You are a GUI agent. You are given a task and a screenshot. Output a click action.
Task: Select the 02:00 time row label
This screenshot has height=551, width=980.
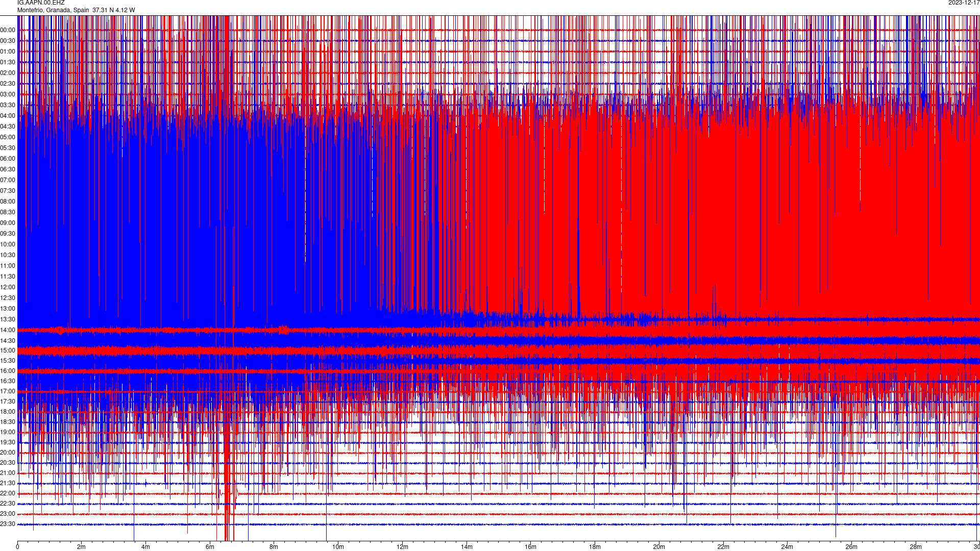click(8, 73)
